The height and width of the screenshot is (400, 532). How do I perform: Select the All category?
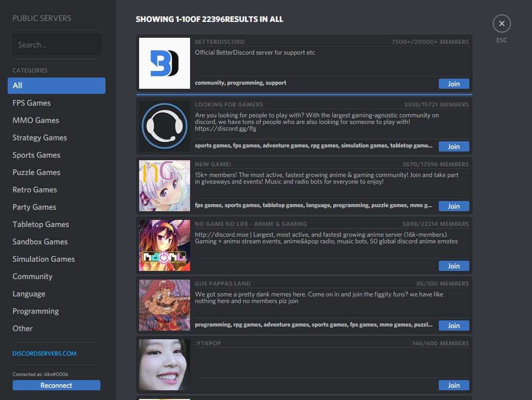[57, 86]
